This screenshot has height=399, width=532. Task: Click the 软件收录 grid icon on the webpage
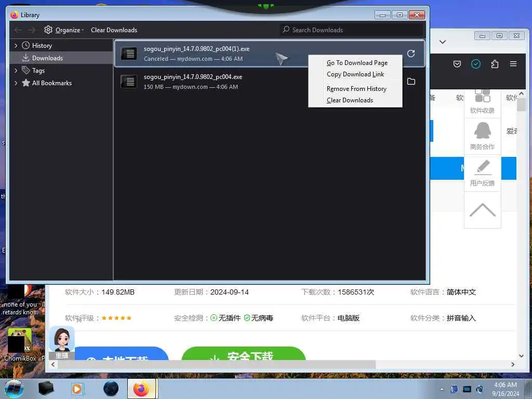[483, 96]
